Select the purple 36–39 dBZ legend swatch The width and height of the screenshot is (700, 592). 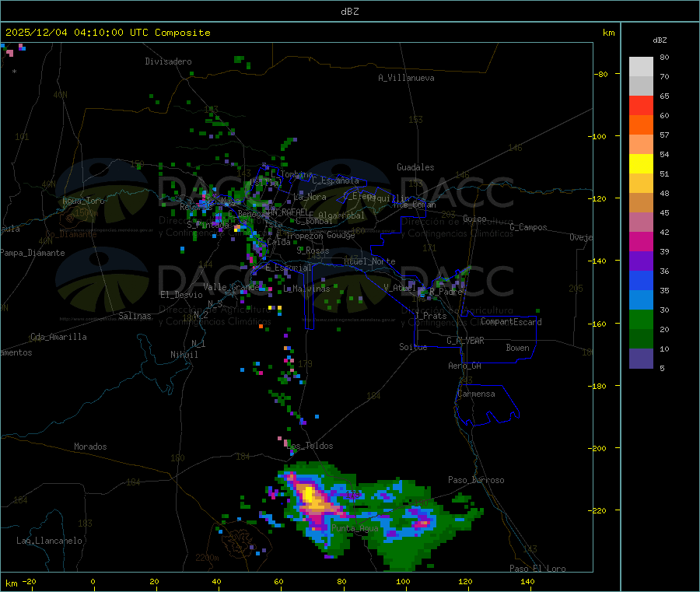641,261
